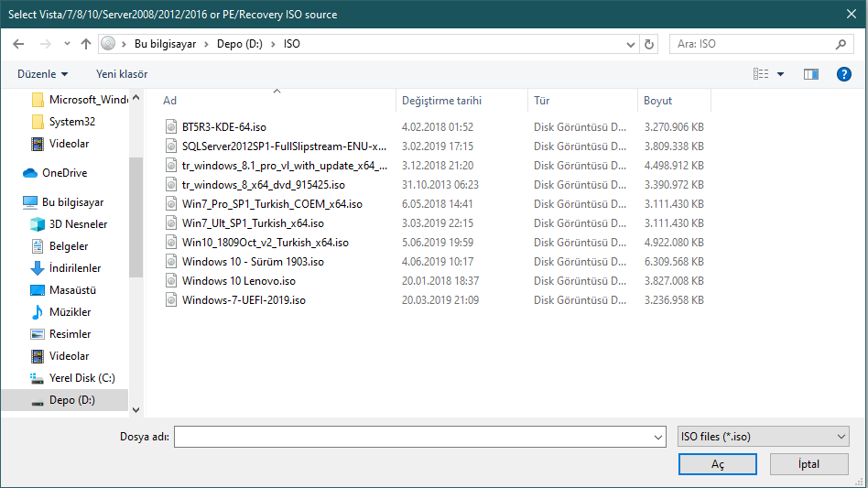868x488 pixels.
Task: Create a new folder with Yeni klasör
Action: [x=122, y=74]
